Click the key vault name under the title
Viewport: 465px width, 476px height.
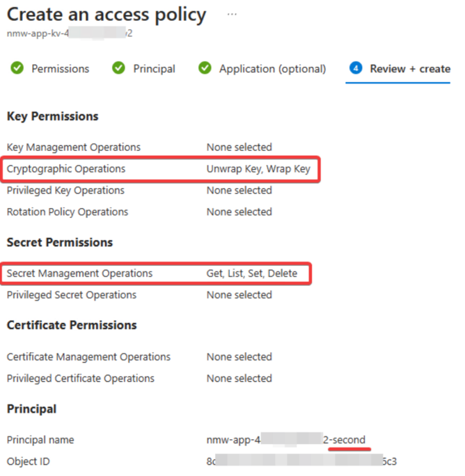tap(70, 33)
